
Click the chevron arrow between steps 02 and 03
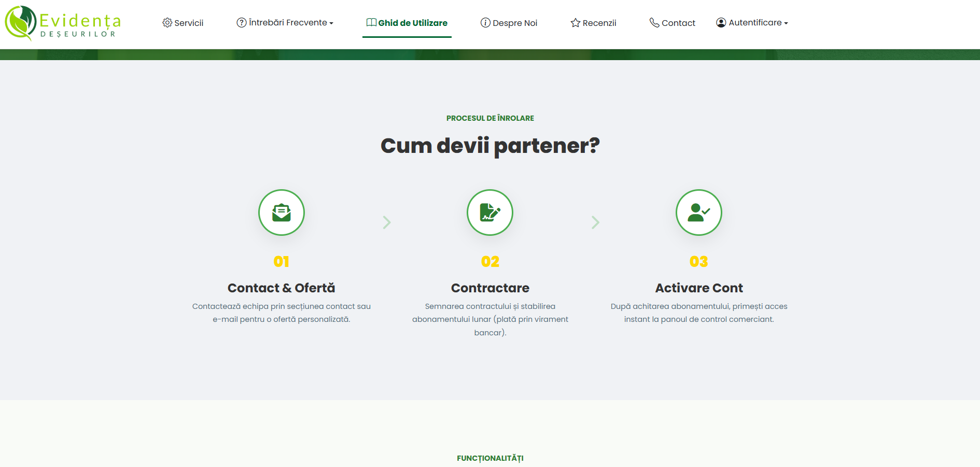pos(595,222)
